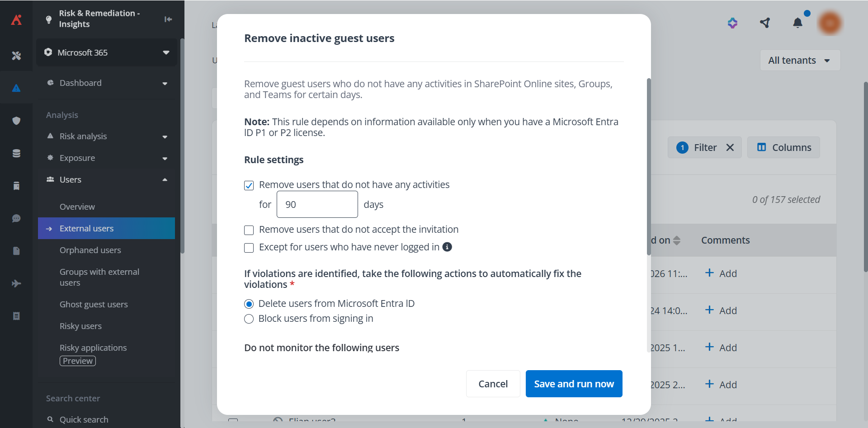868x428 pixels.
Task: Add comment in row dated '026 11:...'
Action: [x=721, y=273]
